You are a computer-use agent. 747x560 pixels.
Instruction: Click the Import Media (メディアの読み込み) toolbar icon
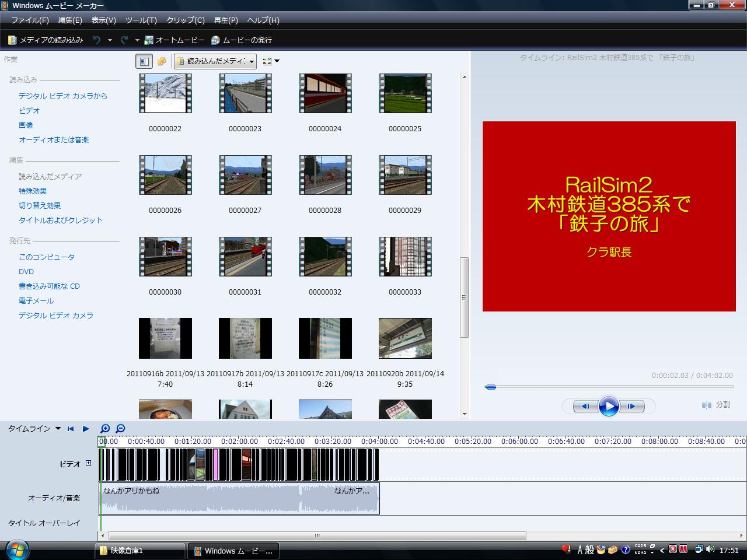pos(46,40)
